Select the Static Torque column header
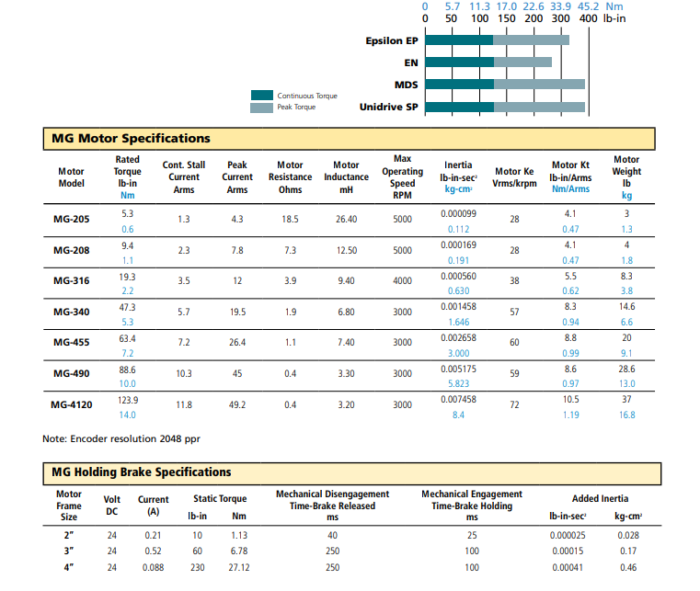700x591 pixels. [x=218, y=498]
